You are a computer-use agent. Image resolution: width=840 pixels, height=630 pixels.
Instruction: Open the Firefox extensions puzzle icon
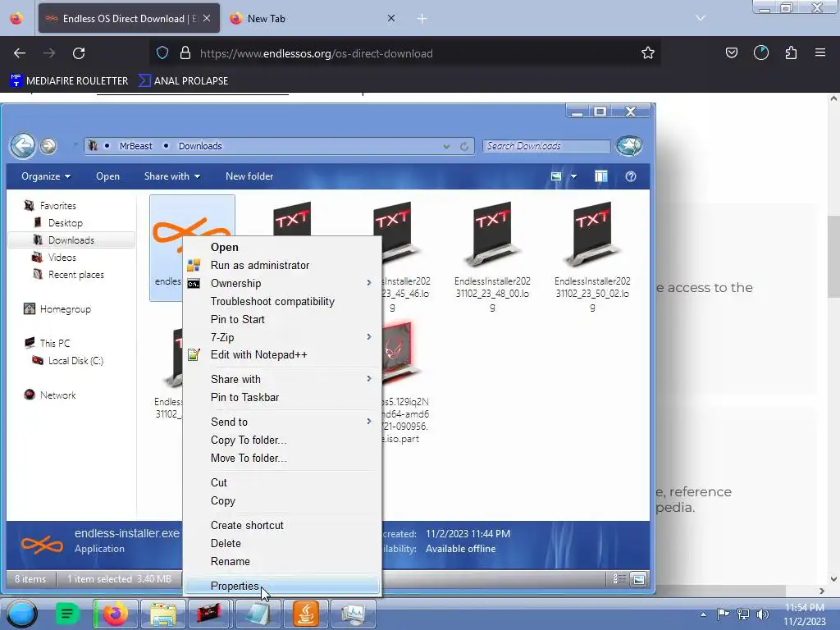(791, 53)
